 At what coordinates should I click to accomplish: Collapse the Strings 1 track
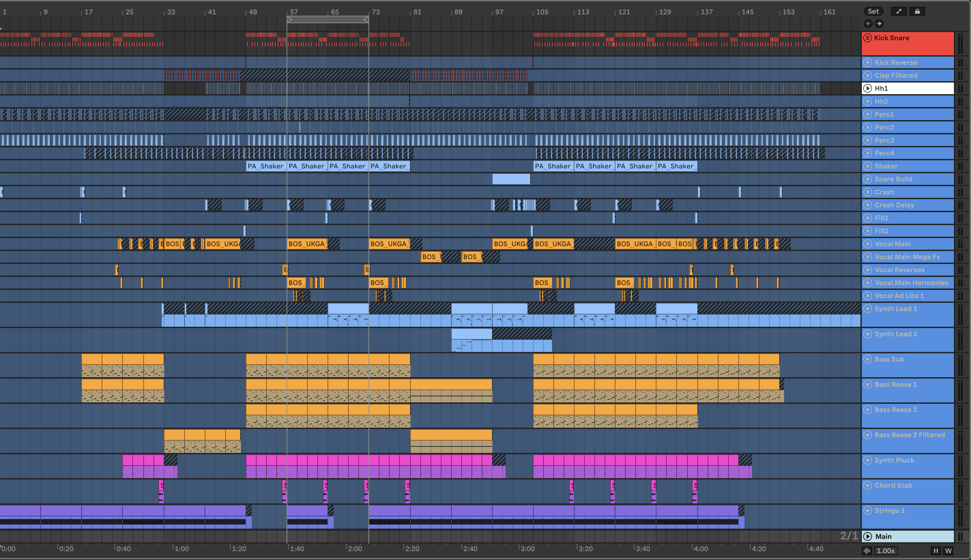click(868, 511)
